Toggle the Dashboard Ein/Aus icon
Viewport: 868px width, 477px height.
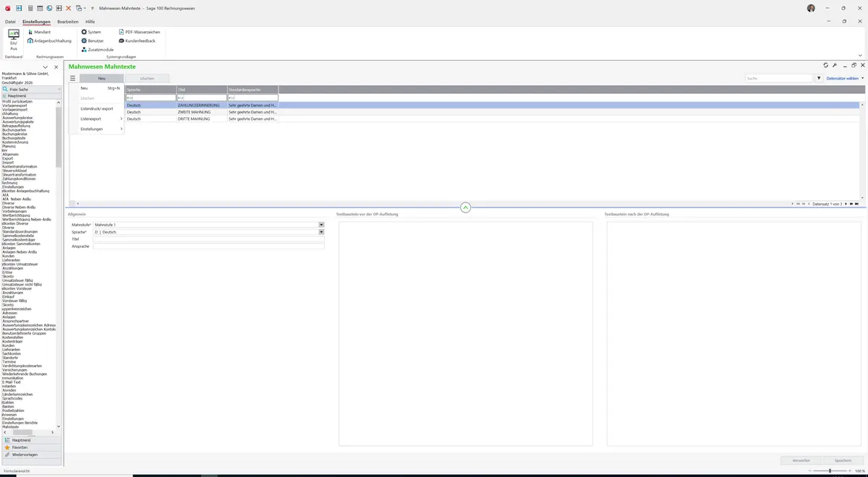[13, 40]
